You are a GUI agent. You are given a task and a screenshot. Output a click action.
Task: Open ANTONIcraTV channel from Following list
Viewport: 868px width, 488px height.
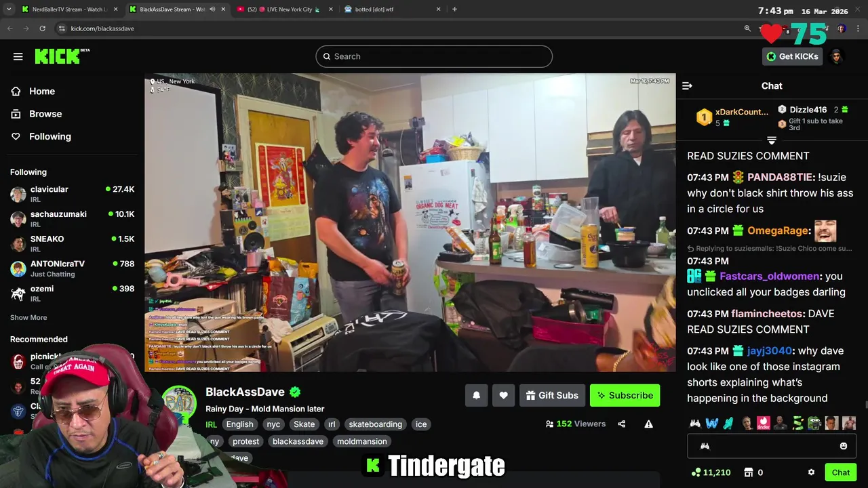coord(72,268)
